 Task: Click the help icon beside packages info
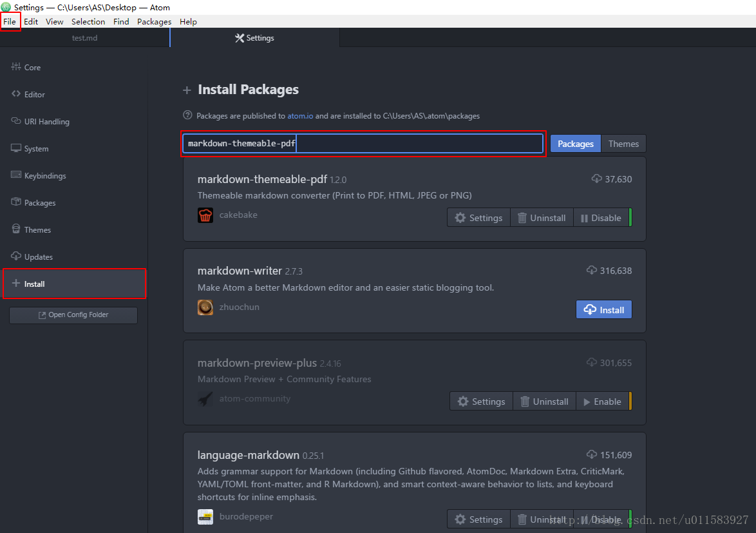187,115
